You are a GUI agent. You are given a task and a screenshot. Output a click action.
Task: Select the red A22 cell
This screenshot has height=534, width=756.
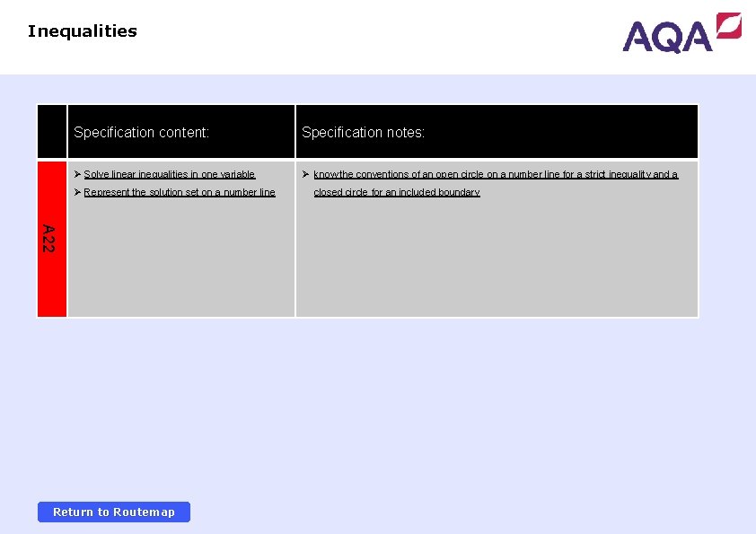point(52,239)
